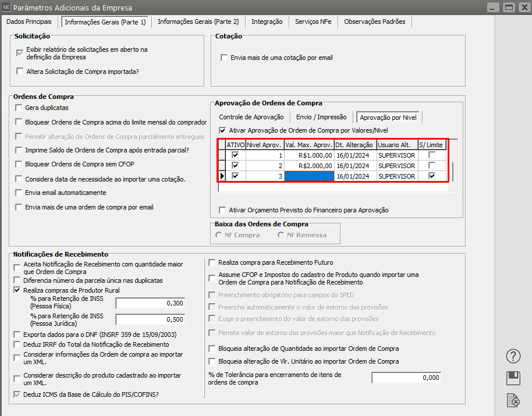Select the Controle de Aprovação sub-tab

(251, 117)
